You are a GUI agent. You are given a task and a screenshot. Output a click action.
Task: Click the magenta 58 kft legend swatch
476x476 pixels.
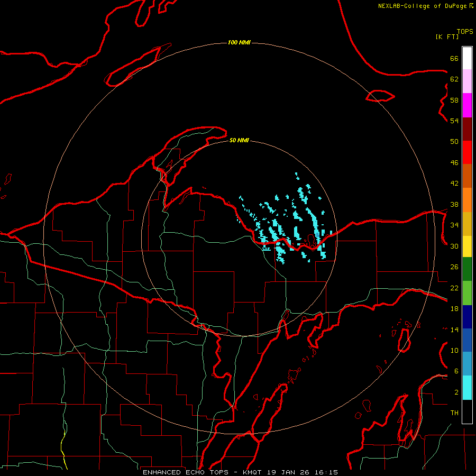[x=467, y=105]
